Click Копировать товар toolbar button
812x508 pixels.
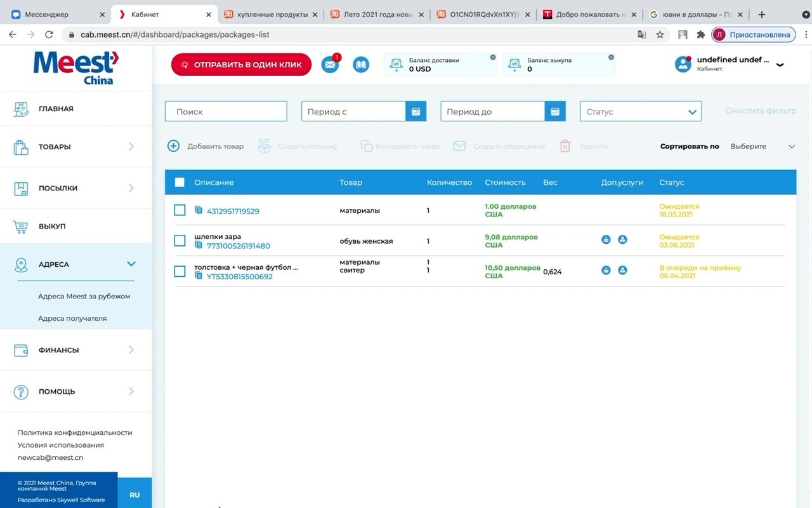coord(400,146)
